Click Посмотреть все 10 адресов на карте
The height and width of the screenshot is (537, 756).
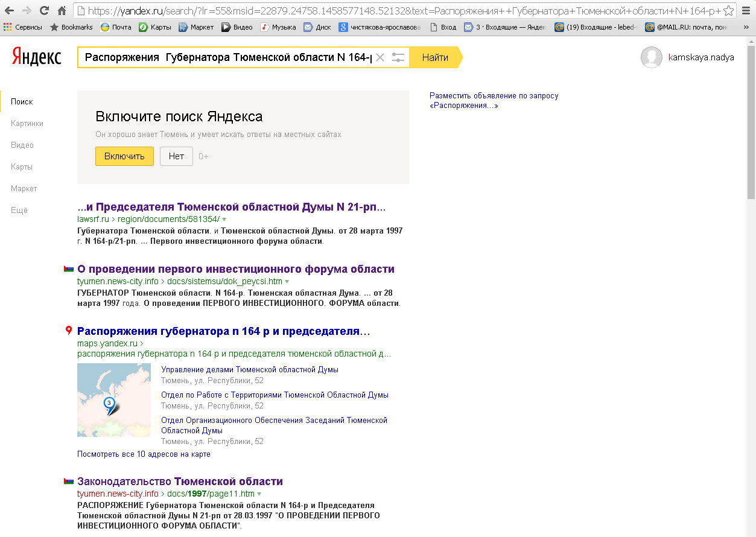coord(144,454)
